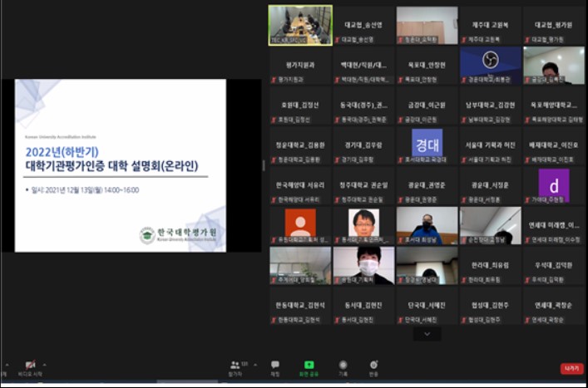
Task: Expand video options arrow beside camera
Action: pyautogui.click(x=43, y=364)
